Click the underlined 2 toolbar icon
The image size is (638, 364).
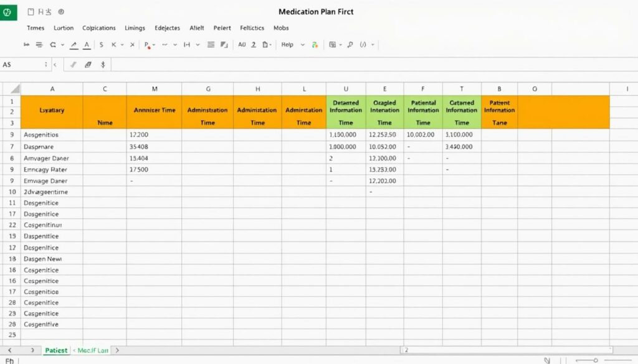coord(254,45)
